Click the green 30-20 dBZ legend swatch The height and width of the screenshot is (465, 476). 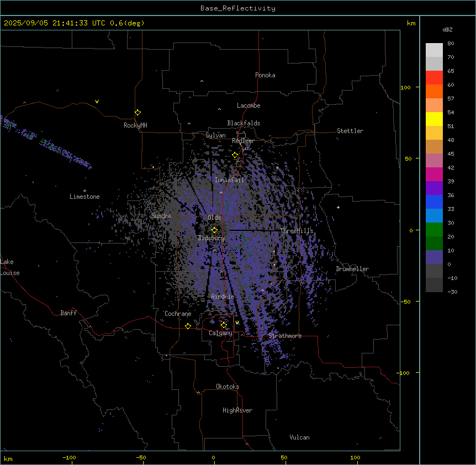(434, 230)
